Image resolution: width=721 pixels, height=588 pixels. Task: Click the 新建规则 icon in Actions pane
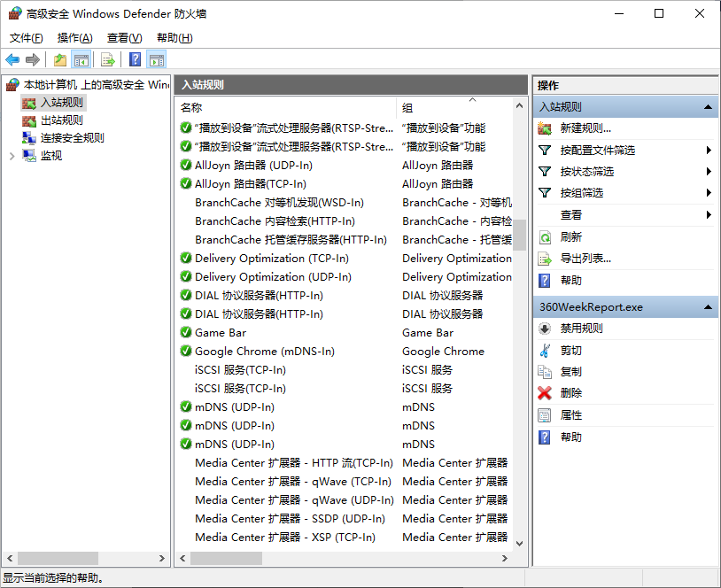pyautogui.click(x=543, y=127)
